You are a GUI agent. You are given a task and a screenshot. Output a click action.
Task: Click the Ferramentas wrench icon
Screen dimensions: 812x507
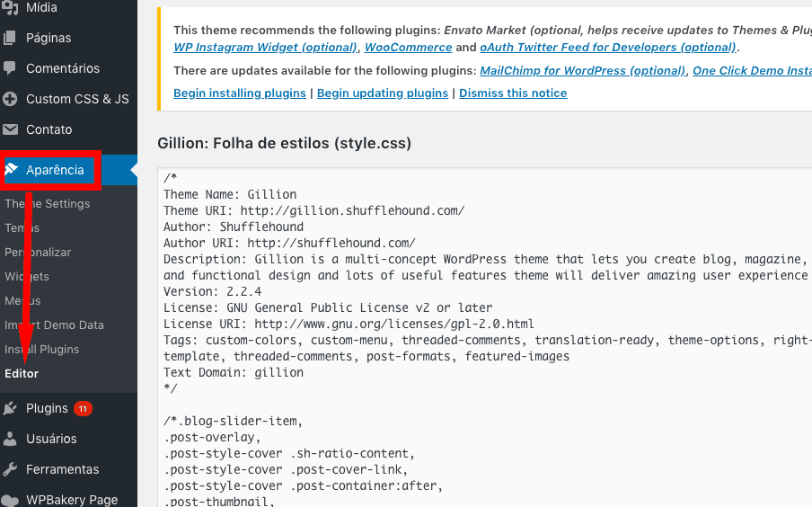point(10,469)
